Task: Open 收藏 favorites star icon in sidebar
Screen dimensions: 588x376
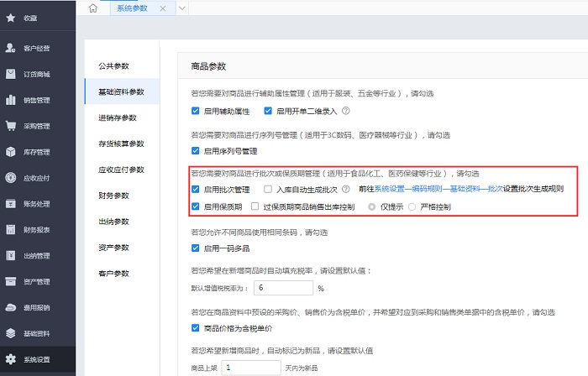Action: pyautogui.click(x=11, y=17)
